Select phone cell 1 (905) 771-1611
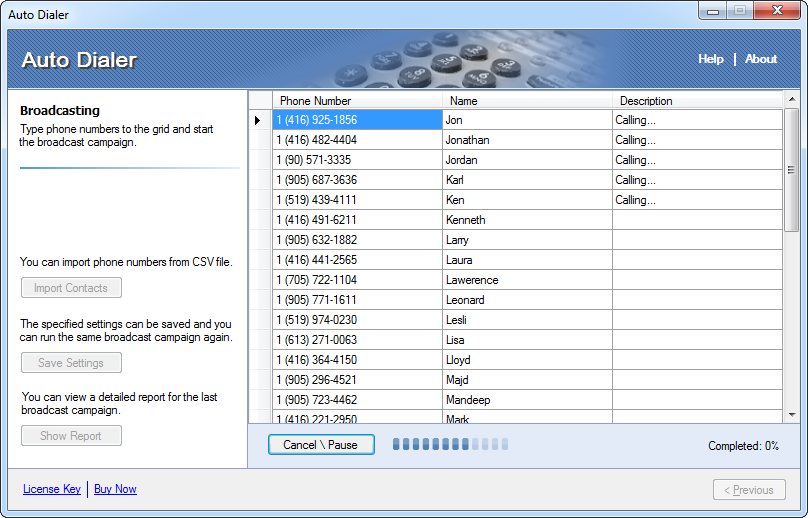808x518 pixels. 357,300
